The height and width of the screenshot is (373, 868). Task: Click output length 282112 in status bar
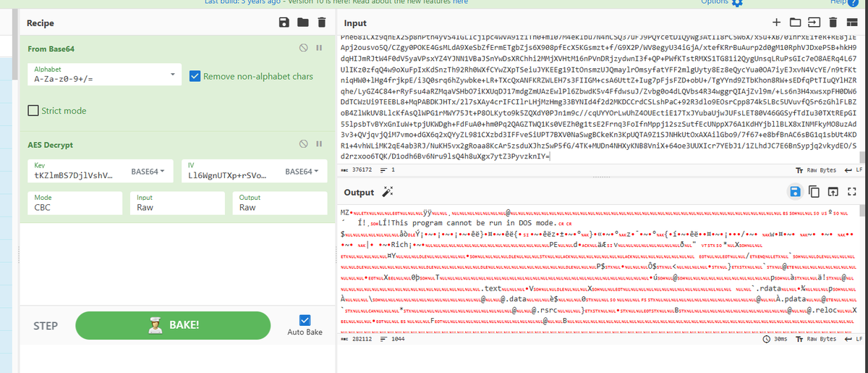click(355, 340)
